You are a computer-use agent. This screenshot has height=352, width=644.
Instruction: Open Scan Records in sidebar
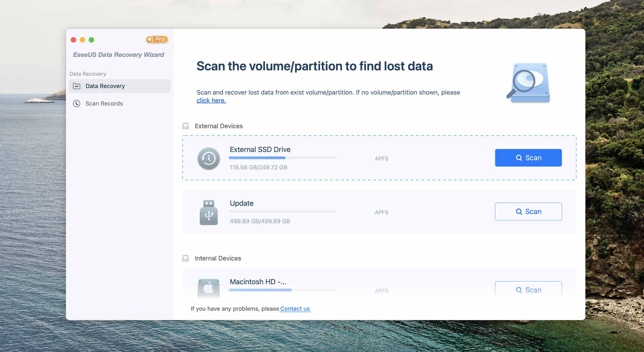pos(119,104)
